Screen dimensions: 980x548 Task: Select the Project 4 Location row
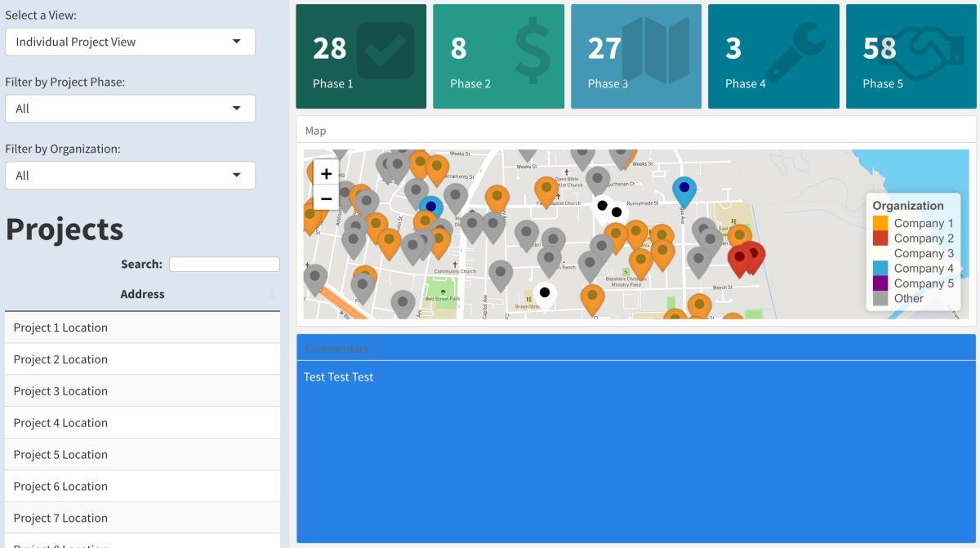[x=142, y=423]
